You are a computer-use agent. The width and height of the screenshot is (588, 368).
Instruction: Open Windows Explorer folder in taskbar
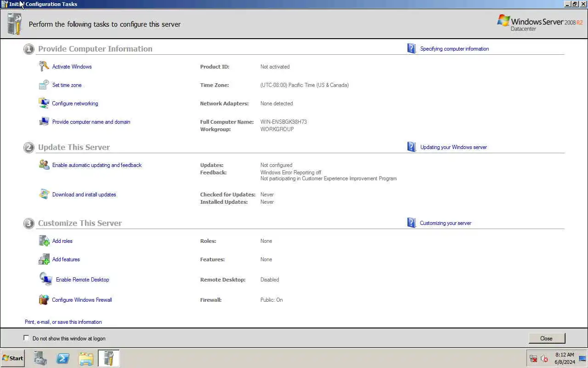point(86,358)
